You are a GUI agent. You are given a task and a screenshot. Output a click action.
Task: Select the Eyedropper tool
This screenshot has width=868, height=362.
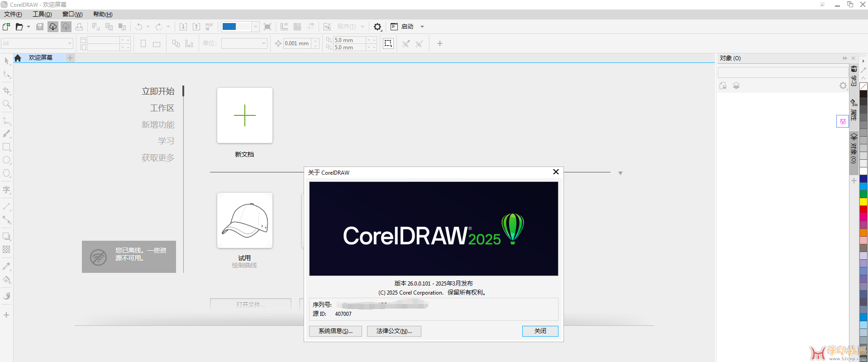click(6, 266)
